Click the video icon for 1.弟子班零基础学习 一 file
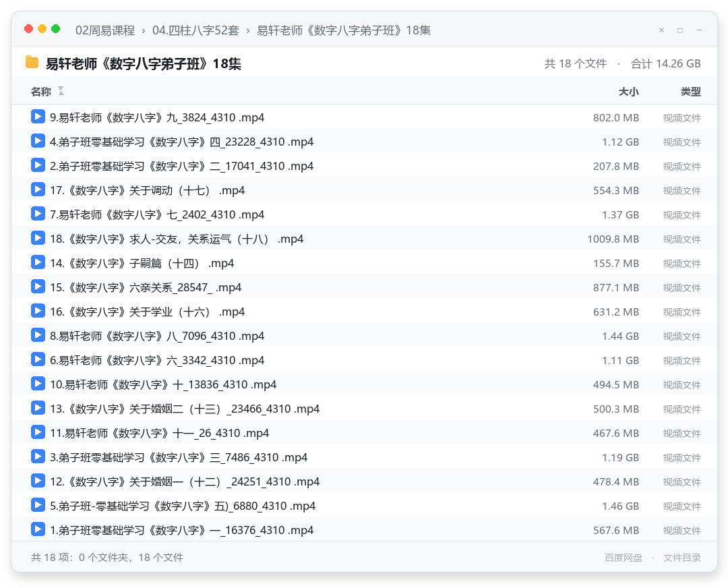728x588 pixels. [38, 529]
